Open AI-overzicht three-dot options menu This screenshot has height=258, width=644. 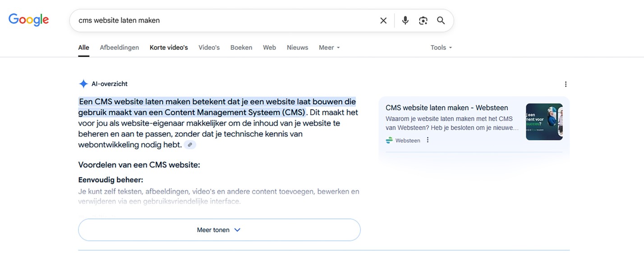point(566,84)
